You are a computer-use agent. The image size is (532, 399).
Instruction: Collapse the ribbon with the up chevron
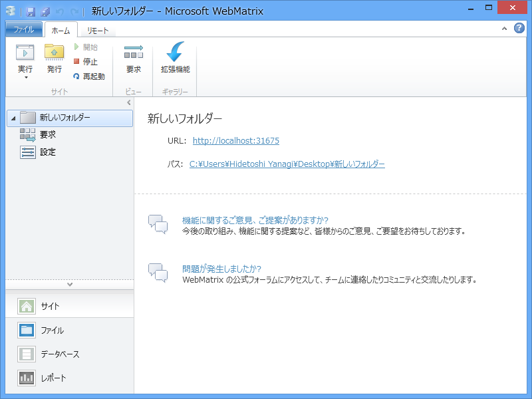coord(504,29)
